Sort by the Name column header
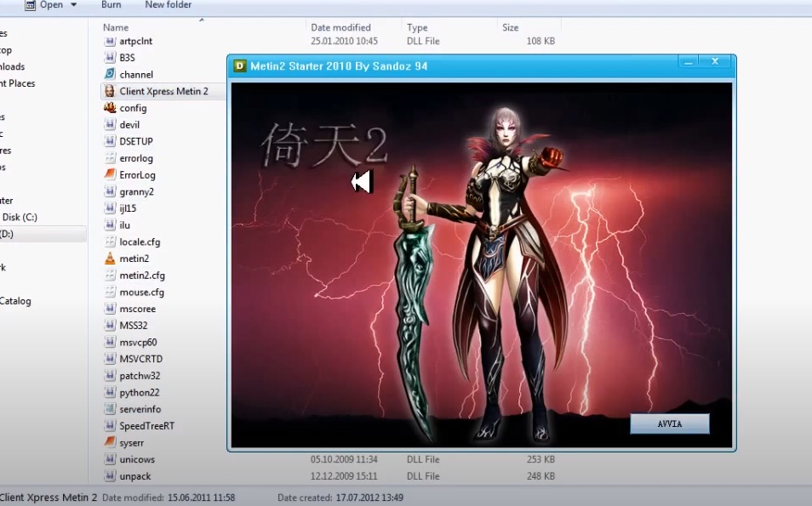The image size is (812, 506). point(116,27)
